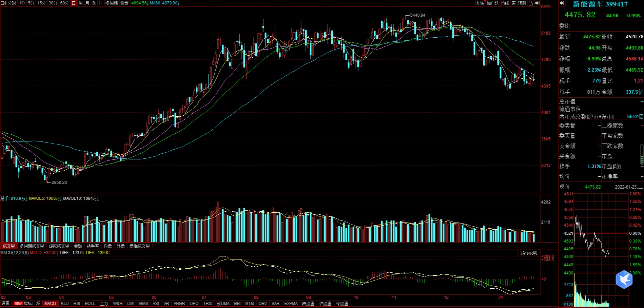Select the MACD indicator tab
The width and height of the screenshot is (644, 308).
click(x=50, y=303)
